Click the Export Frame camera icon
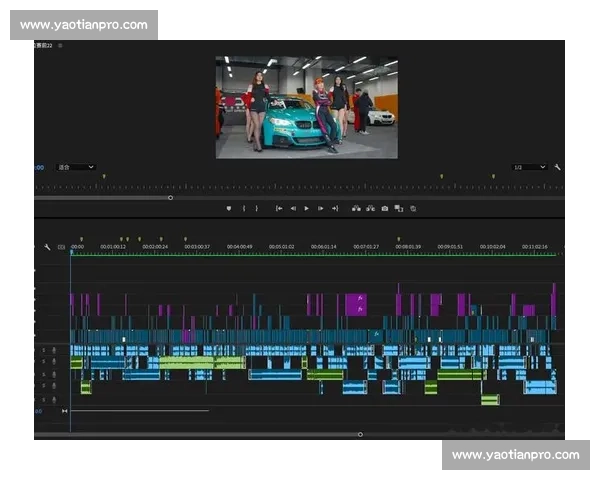Viewport: 600px width, 480px height. point(384,208)
